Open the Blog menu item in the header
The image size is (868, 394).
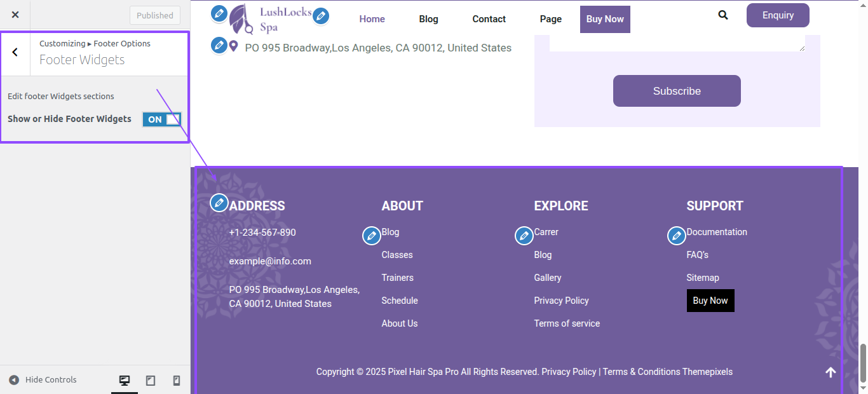point(428,19)
